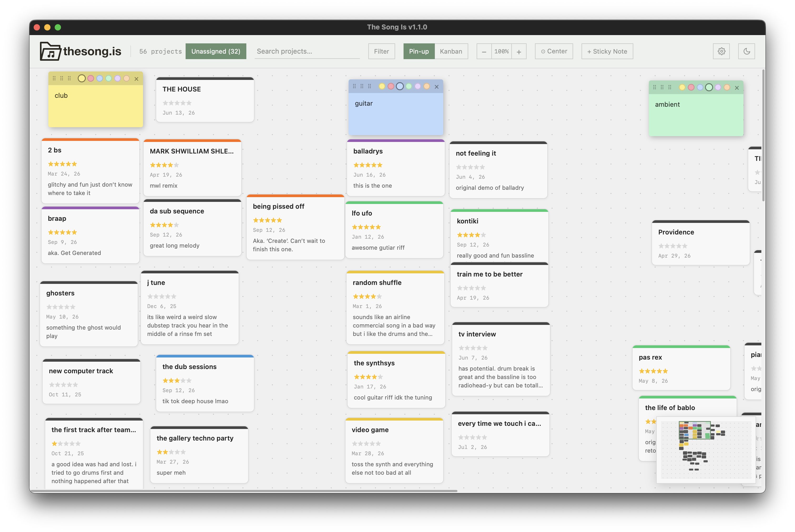Click the thesong.is folder logo
The width and height of the screenshot is (795, 532).
click(x=50, y=51)
